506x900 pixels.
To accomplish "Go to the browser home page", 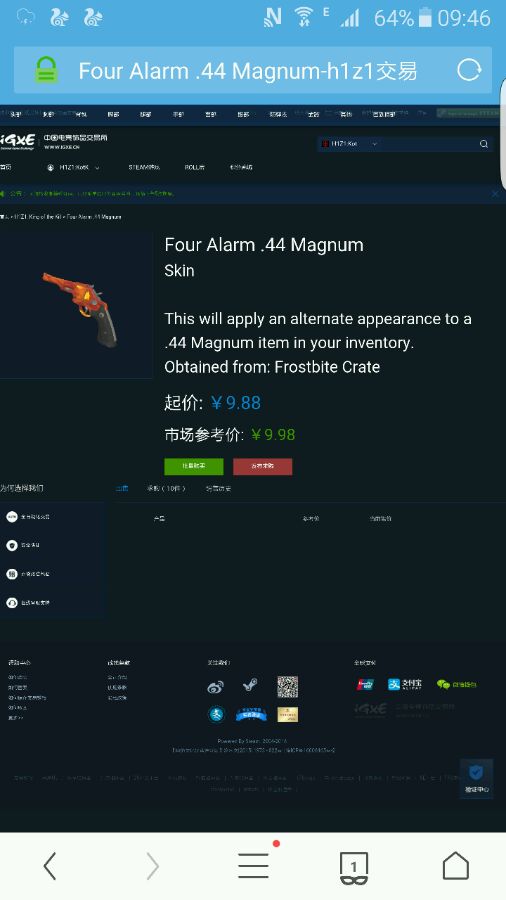I will click(456, 865).
